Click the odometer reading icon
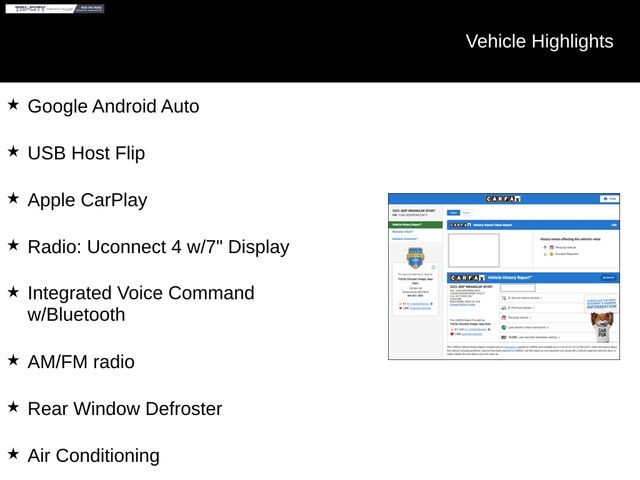Image resolution: width=640 pixels, height=480 pixels. [x=505, y=337]
